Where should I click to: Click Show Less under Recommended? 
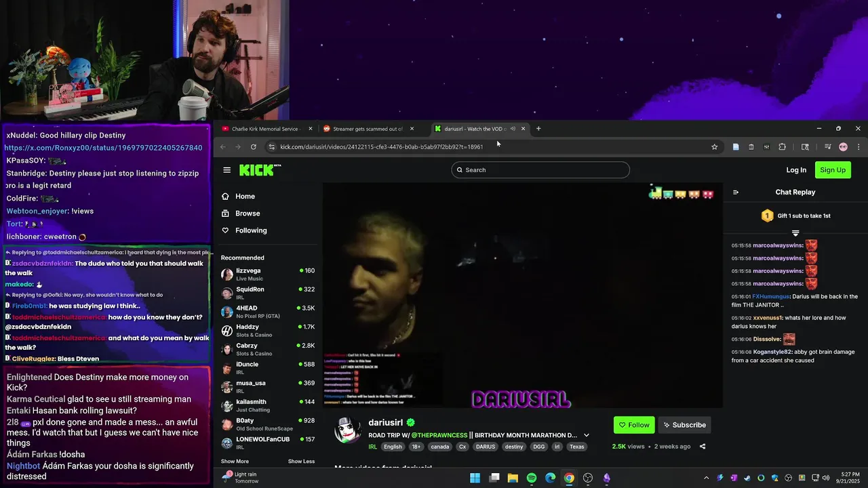(301, 462)
